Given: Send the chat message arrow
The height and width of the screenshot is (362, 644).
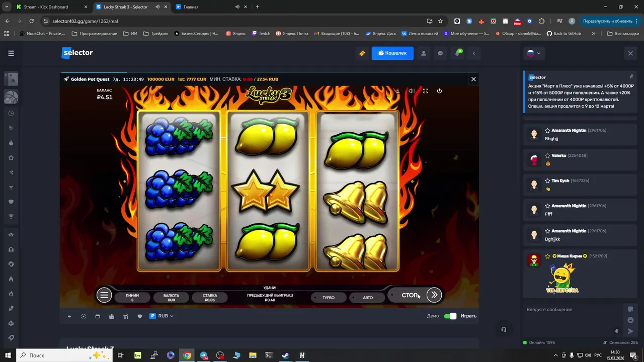Looking at the screenshot, I should pos(630,331).
